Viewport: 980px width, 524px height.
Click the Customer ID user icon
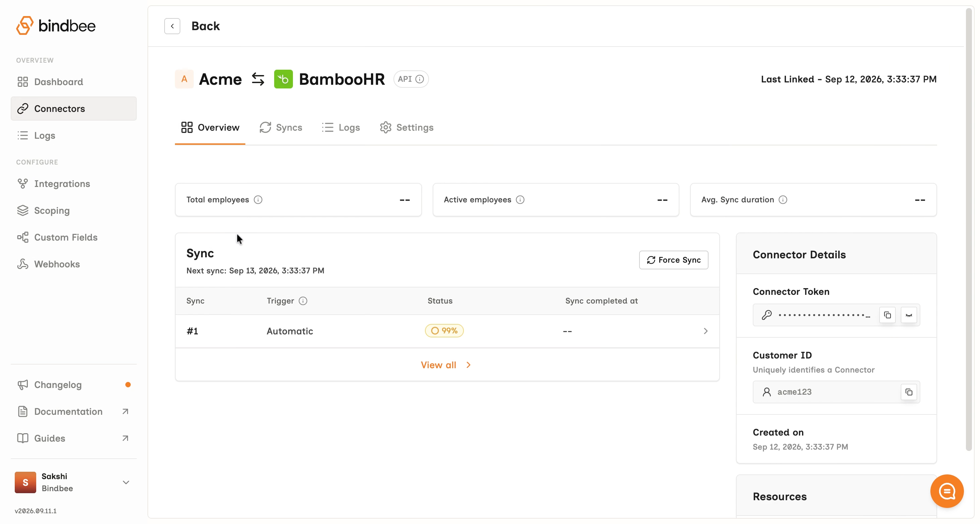[x=767, y=392]
